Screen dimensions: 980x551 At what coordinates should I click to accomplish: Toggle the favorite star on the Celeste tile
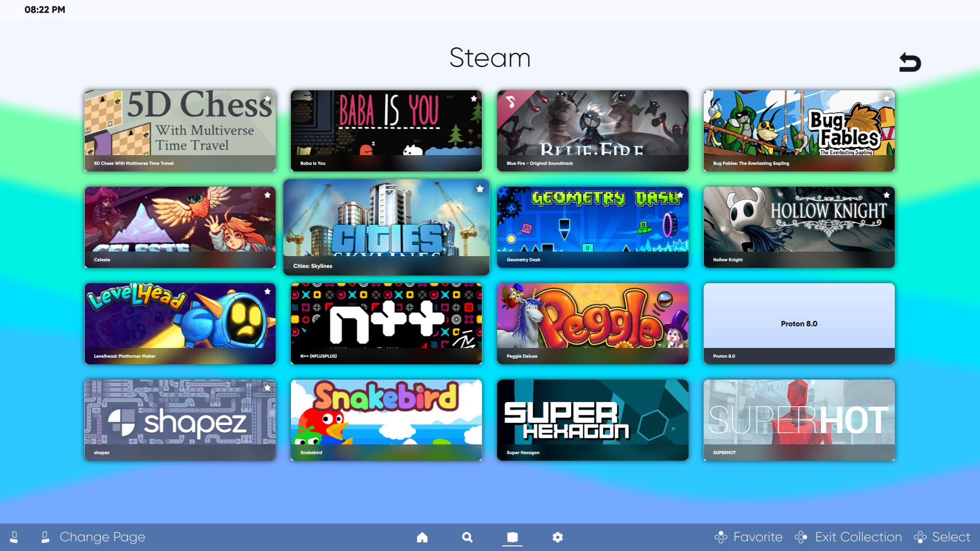pyautogui.click(x=267, y=194)
